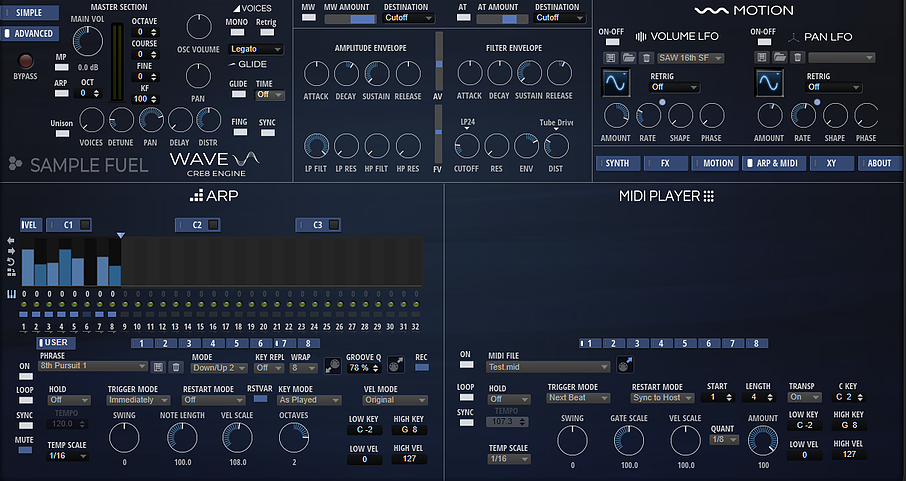
Task: Delete the Pan LFO preset
Action: (798, 57)
